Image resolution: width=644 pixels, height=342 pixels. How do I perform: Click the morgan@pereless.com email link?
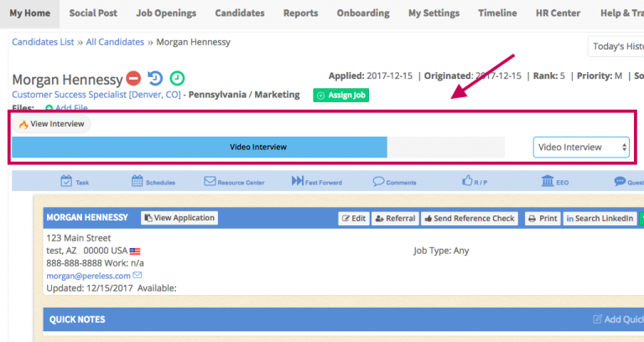88,276
